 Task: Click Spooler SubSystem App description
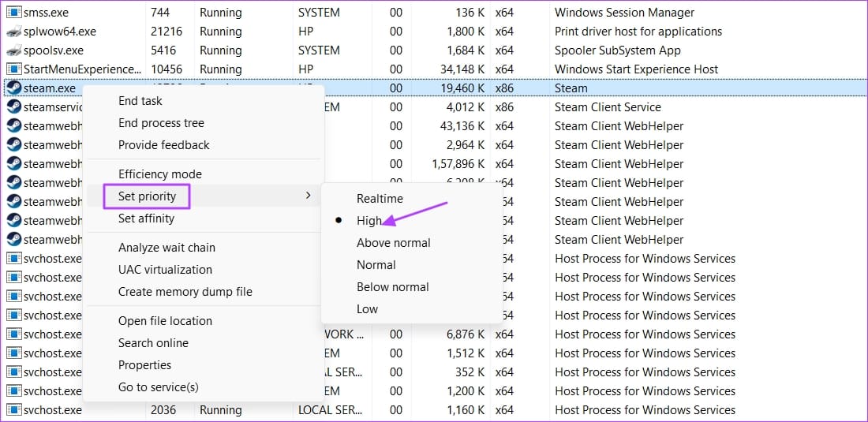point(618,50)
